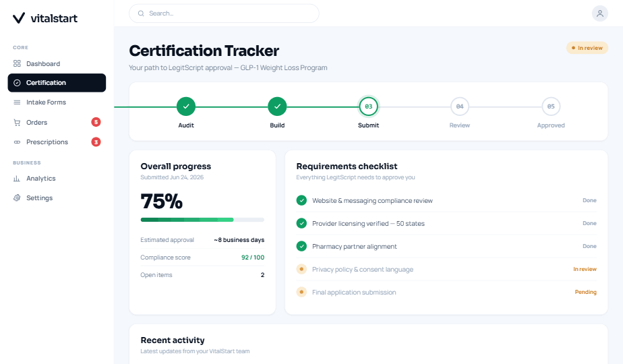623x364 pixels.
Task: Click Done status for Website & messaging review
Action: pos(589,200)
